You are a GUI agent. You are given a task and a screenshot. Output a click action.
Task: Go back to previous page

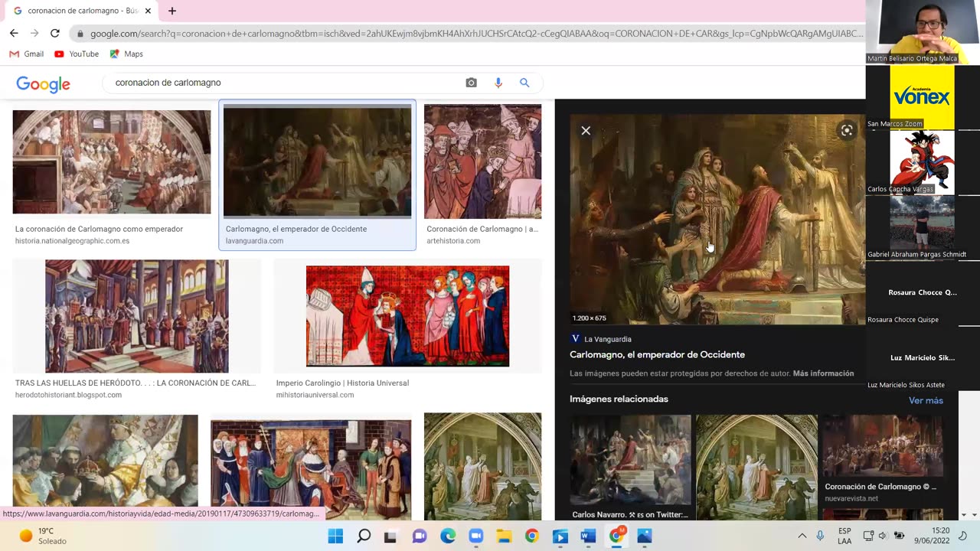pyautogui.click(x=14, y=33)
